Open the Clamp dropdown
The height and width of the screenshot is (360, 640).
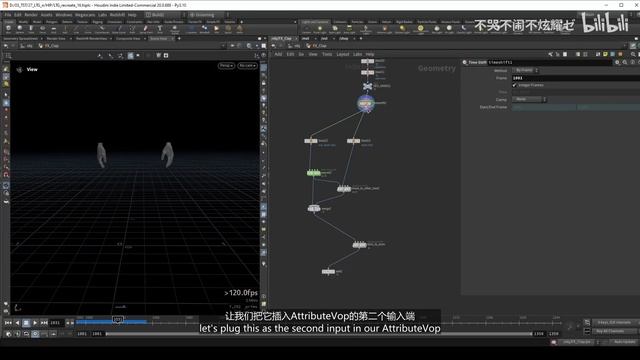(x=529, y=99)
